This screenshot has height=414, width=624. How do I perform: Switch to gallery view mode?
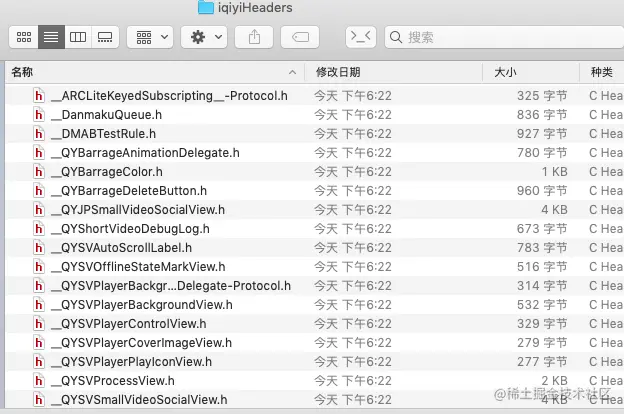pos(105,37)
